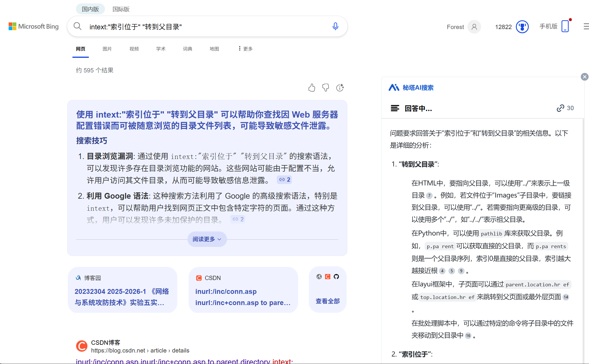Switch to 国际版 search mode
The width and height of the screenshot is (589, 364).
(x=121, y=9)
